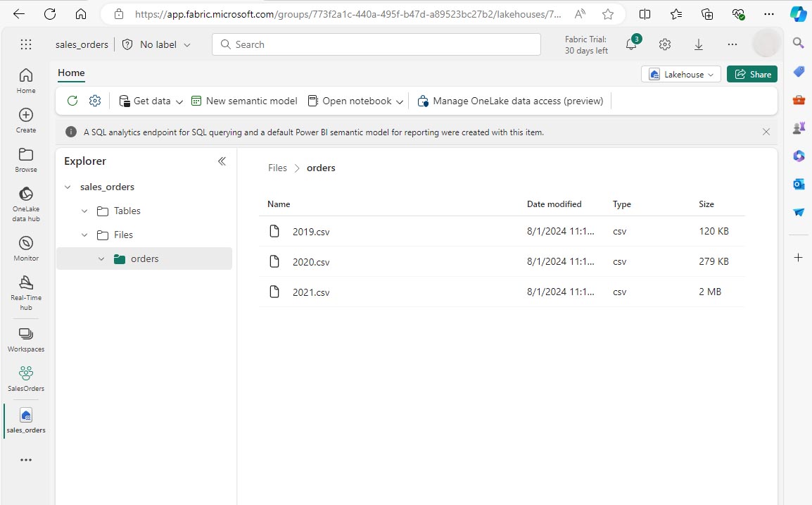Open notifications bell
812x505 pixels.
[631, 44]
